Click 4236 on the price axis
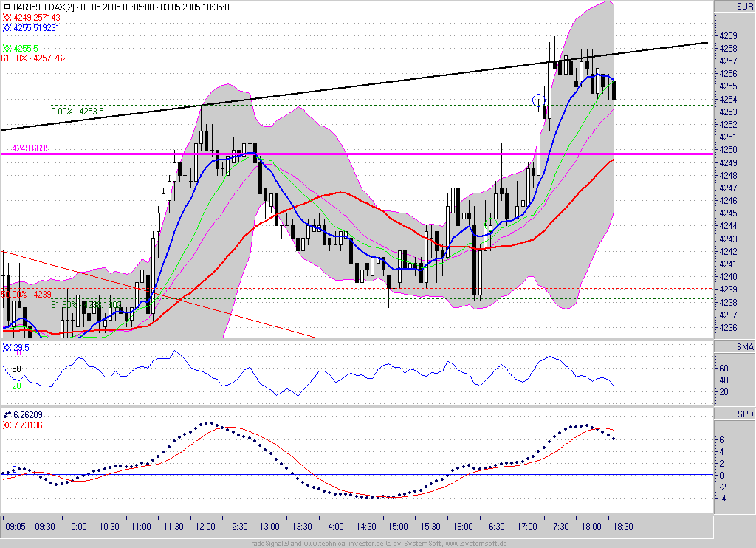Screen dimensions: 756x548 [x=728, y=328]
